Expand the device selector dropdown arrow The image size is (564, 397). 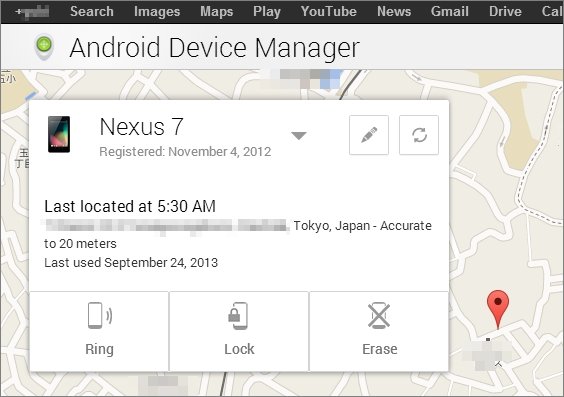pos(299,136)
